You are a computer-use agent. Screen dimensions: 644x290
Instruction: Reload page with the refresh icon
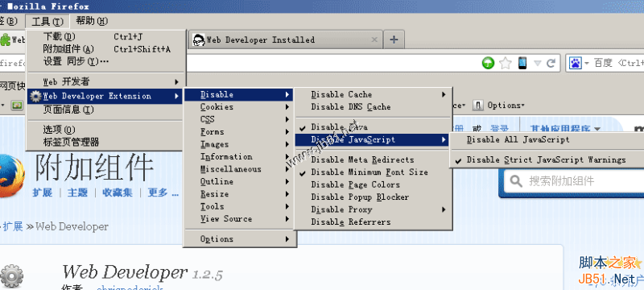[551, 64]
